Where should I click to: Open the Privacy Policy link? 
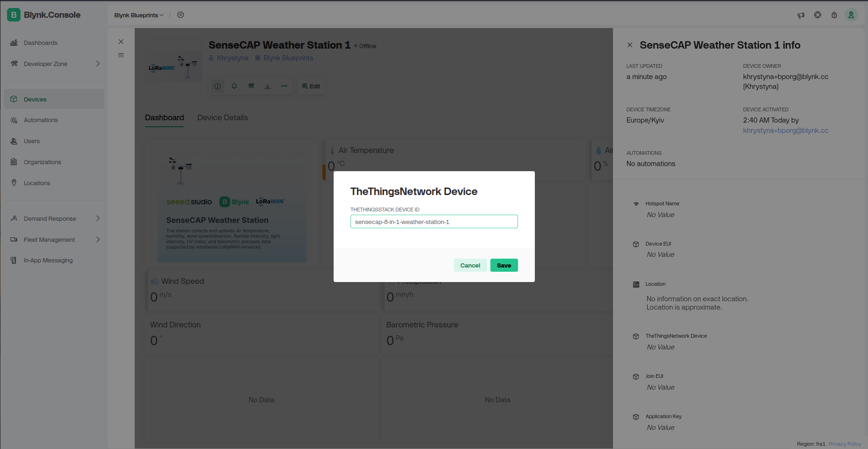click(x=845, y=444)
